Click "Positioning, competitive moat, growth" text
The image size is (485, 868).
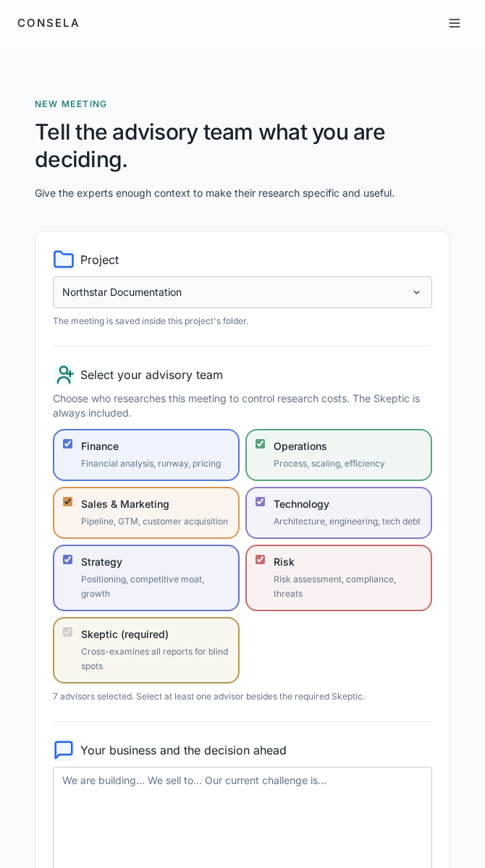(x=143, y=587)
